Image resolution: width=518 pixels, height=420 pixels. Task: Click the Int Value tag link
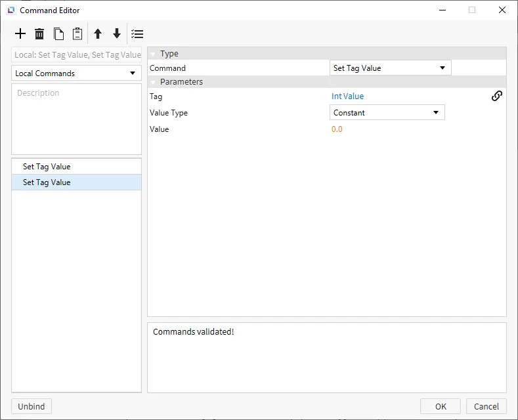coord(347,96)
